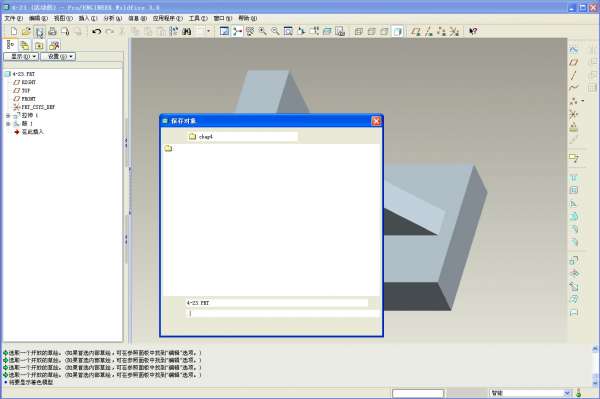Click the New file icon in toolbar
Screen dimensions: 600x399
[x=14, y=31]
